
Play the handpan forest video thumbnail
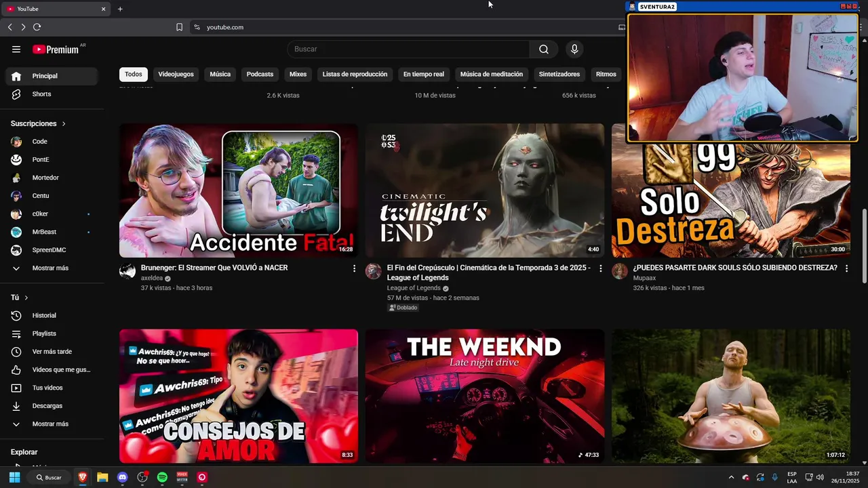[731, 396]
